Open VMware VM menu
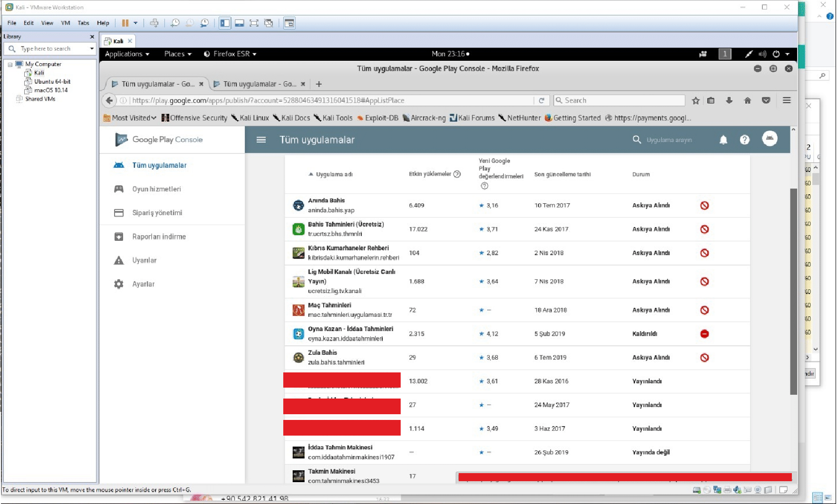This screenshot has width=837, height=504. 66,23
